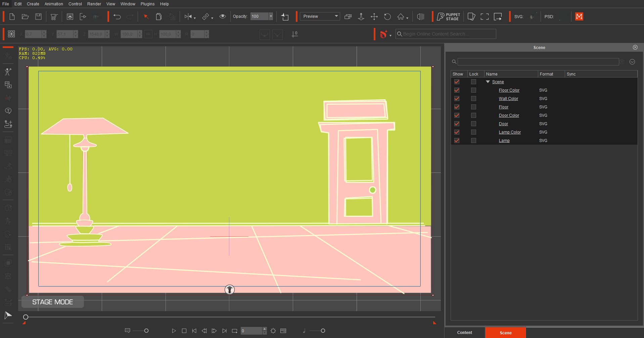The image size is (644, 338).
Task: Click the full screen toggle icon
Action: click(485, 16)
